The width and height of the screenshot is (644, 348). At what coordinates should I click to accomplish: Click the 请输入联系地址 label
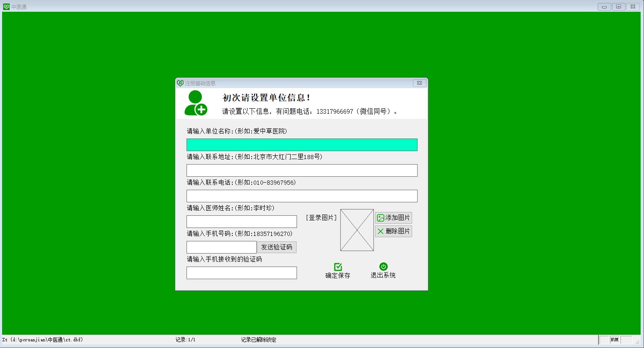[x=255, y=157]
